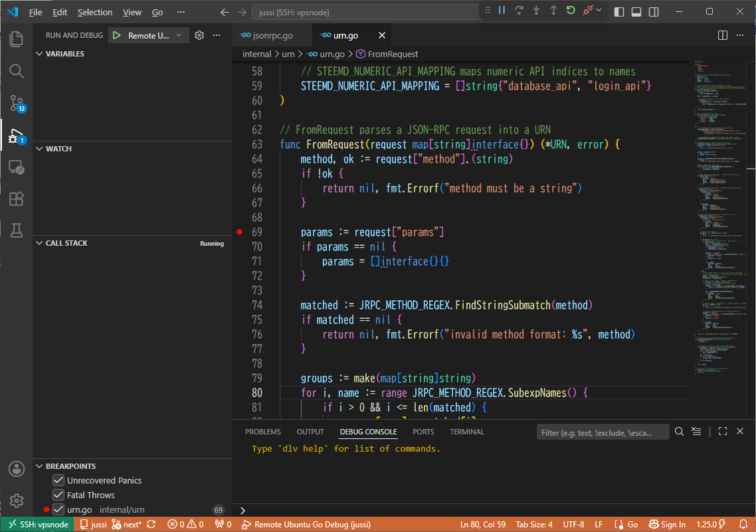The height and width of the screenshot is (532, 756).
Task: Disable the urn.go line 69 breakpoint
Action: (58, 509)
